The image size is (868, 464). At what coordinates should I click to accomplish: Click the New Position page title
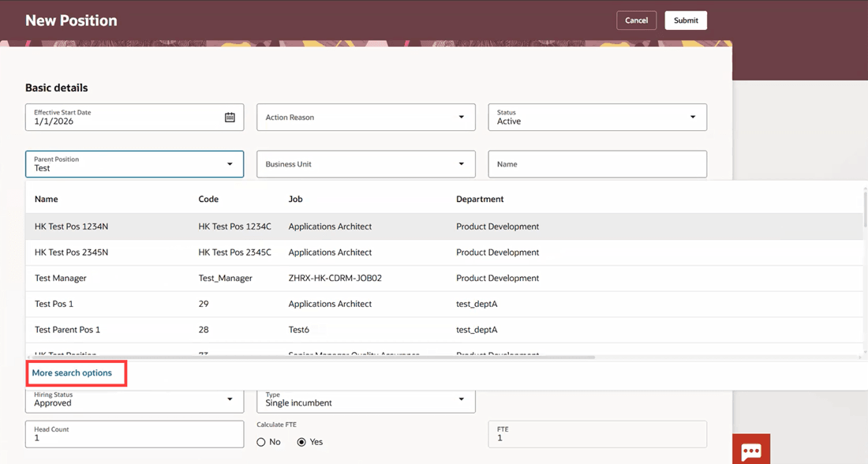[71, 21]
